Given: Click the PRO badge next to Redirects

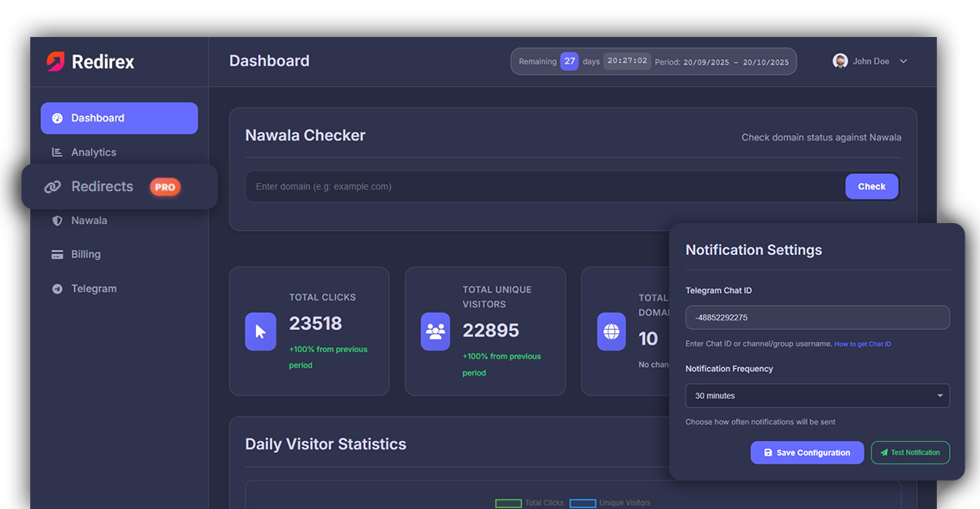Looking at the screenshot, I should (x=164, y=186).
